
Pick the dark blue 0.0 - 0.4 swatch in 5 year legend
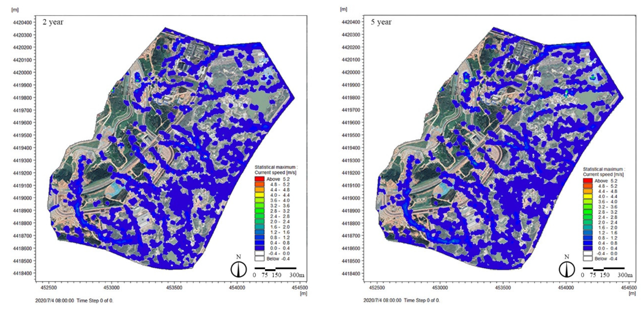tap(588, 248)
